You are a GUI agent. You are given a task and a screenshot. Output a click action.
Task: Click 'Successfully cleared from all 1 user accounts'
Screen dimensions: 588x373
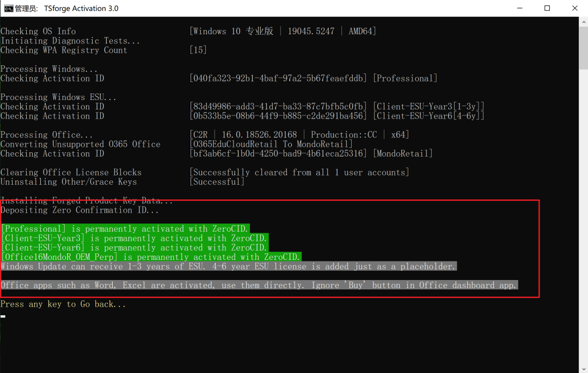coord(299,173)
